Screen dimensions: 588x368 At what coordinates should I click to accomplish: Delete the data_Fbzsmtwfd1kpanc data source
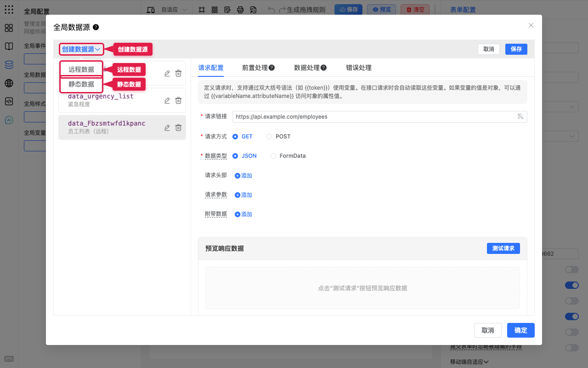click(178, 127)
